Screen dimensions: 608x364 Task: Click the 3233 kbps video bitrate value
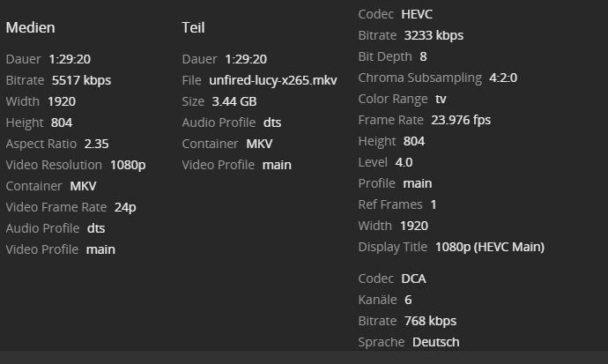tap(434, 35)
